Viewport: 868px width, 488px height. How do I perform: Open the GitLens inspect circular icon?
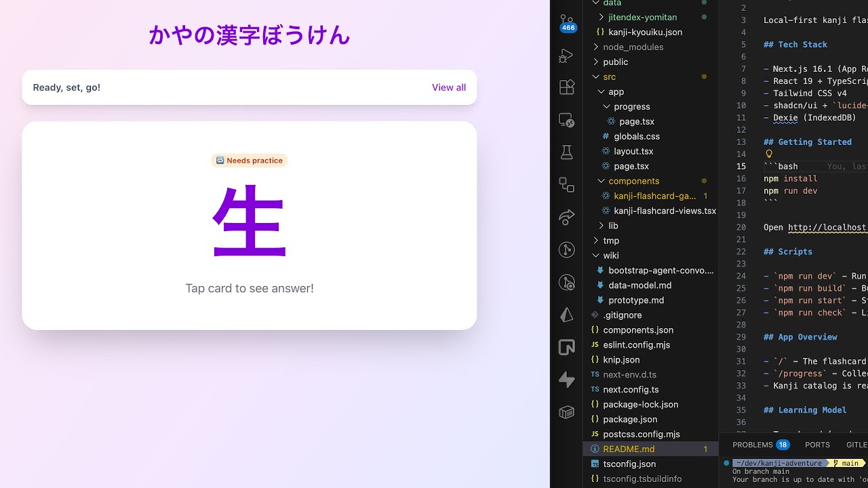point(566,283)
